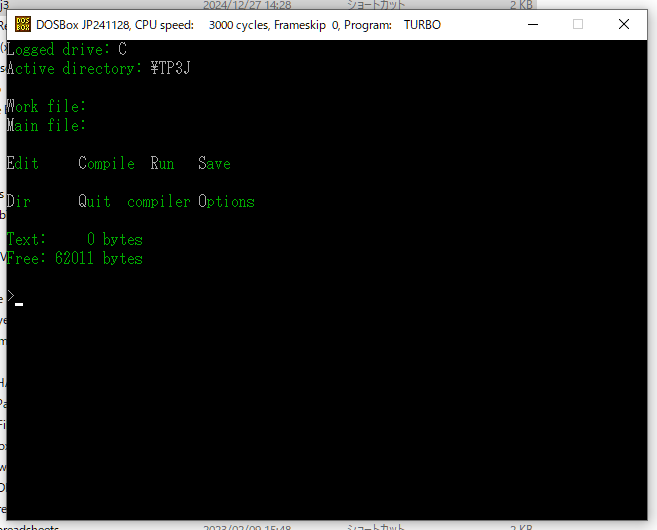The image size is (657, 530).
Task: Minimize the DOSBox window
Action: (533, 25)
